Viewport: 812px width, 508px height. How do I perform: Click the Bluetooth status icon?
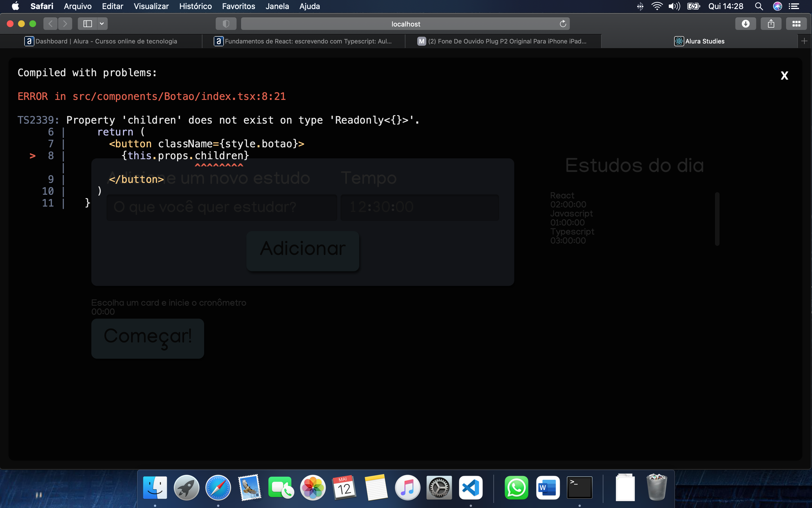coord(640,6)
